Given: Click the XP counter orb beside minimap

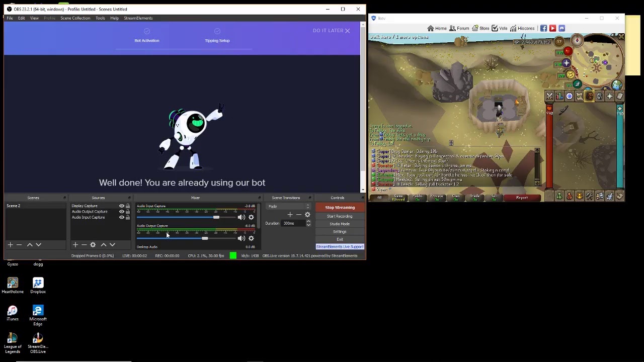Looking at the screenshot, I should pyautogui.click(x=559, y=42).
